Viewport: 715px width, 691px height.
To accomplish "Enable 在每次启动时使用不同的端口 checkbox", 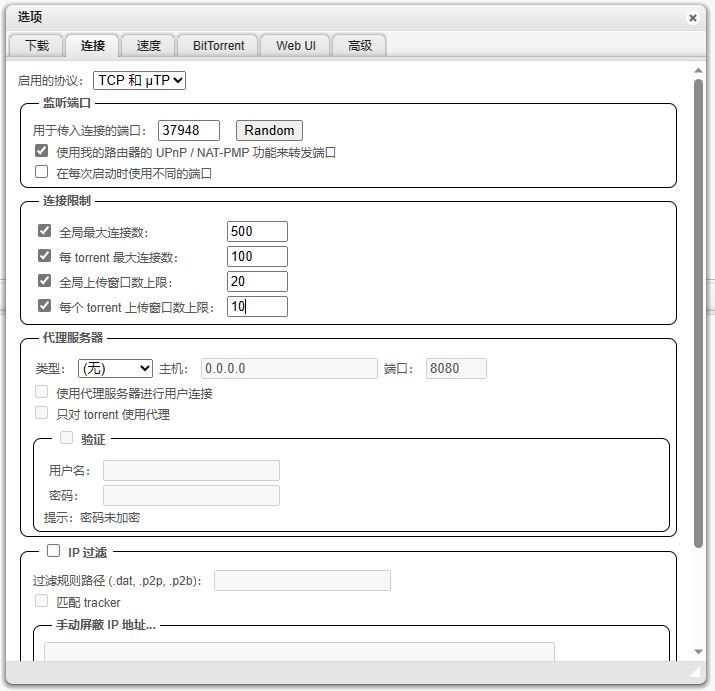I will tap(41, 172).
